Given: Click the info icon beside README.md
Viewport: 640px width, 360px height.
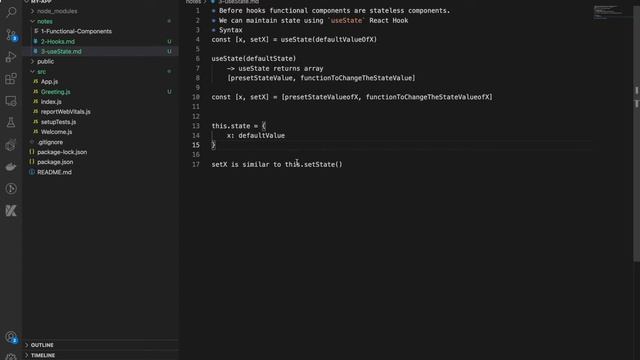Looking at the screenshot, I should (x=32, y=172).
